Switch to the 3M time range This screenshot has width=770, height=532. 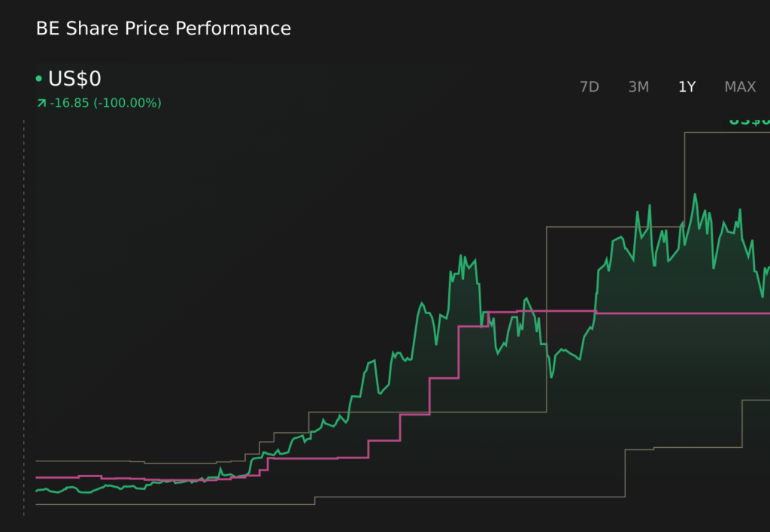click(638, 87)
